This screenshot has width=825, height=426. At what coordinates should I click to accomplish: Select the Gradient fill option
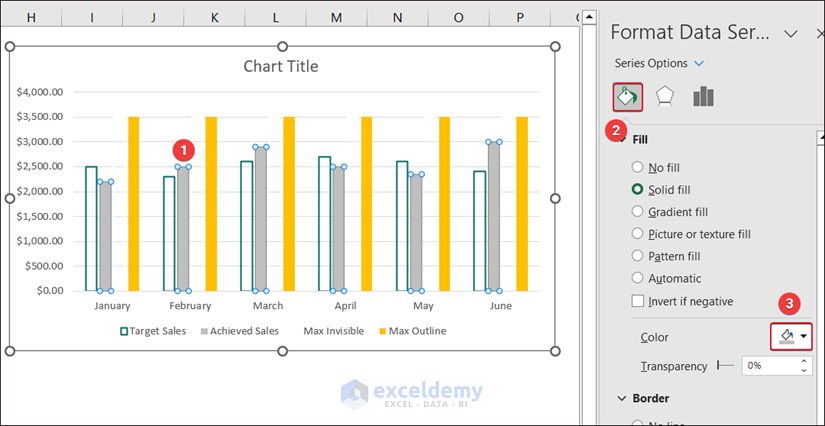[x=637, y=211]
